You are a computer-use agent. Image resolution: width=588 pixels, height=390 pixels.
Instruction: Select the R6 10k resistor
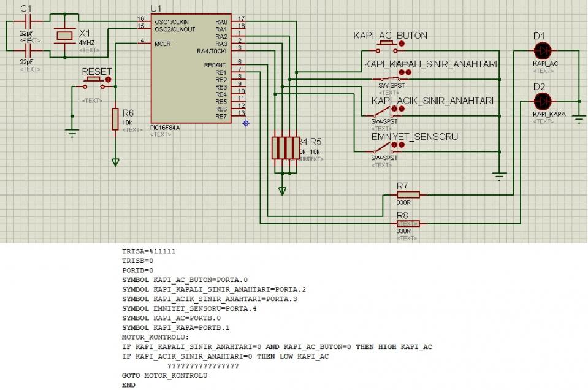click(115, 119)
